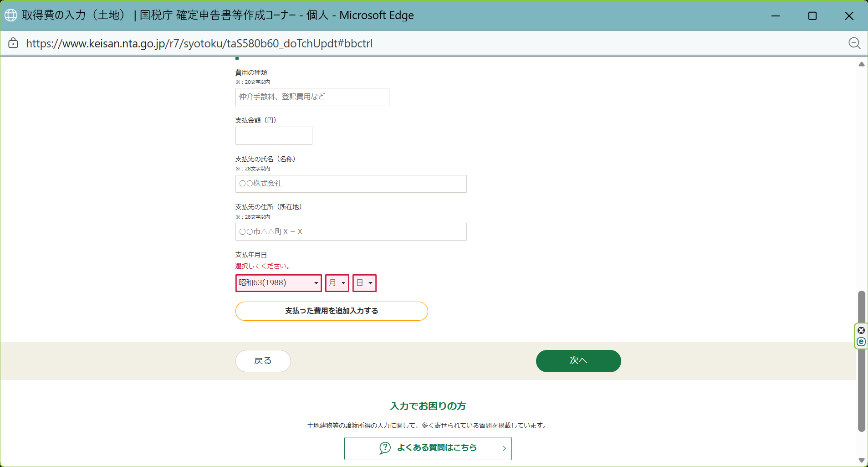The width and height of the screenshot is (868, 467).
Task: Click the scrollbar up arrow
Action: pyautogui.click(x=861, y=64)
